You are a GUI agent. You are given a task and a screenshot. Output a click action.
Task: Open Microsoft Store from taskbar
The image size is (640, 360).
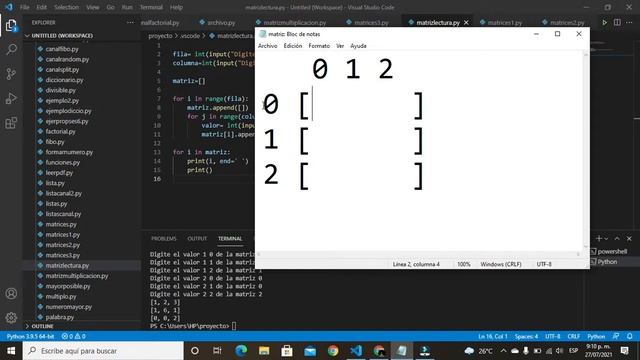click(287, 351)
